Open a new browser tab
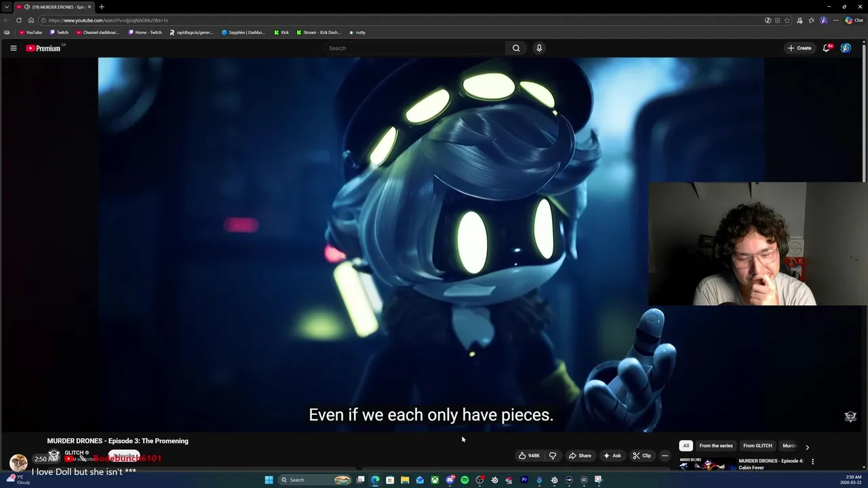This screenshot has height=488, width=868. (x=101, y=7)
